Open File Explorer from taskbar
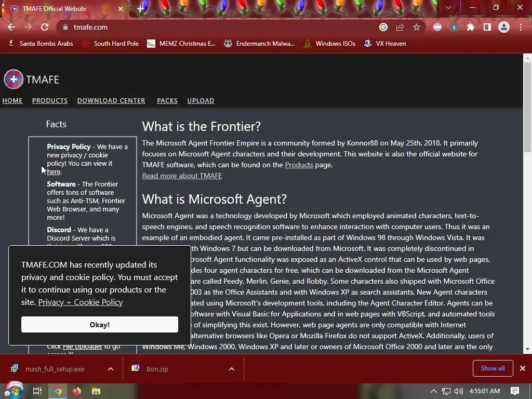Screen dimensions: 532x399 (x=96, y=391)
